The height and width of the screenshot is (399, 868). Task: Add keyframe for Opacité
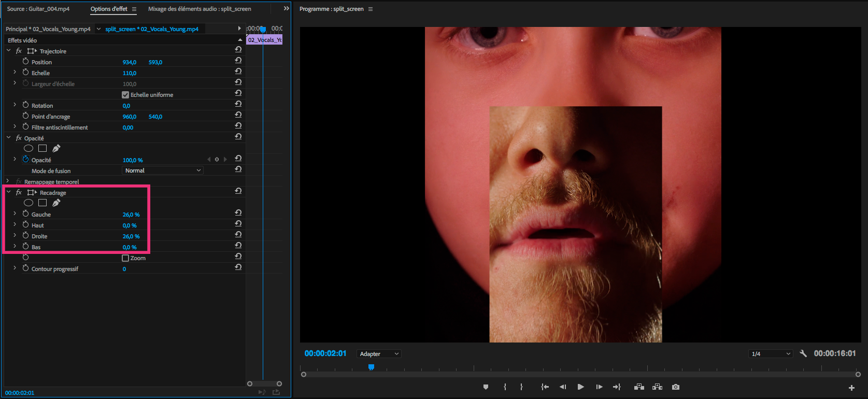click(217, 160)
